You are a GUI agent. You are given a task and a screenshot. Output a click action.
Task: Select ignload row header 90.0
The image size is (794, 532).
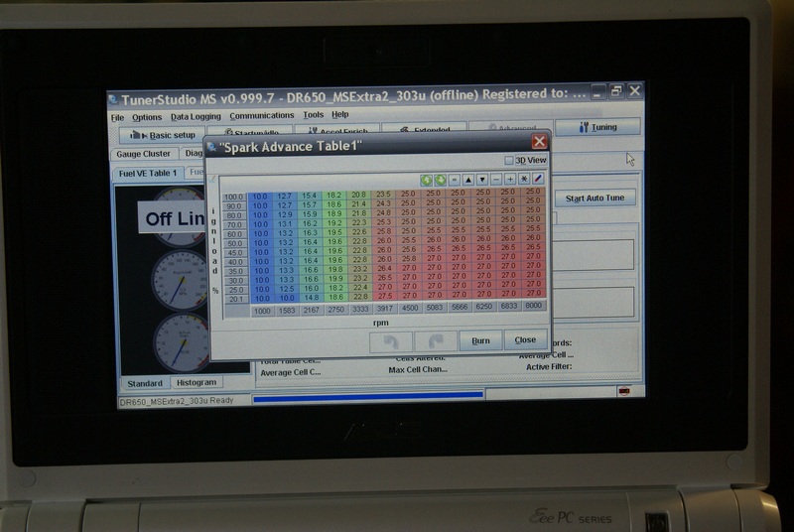pyautogui.click(x=234, y=206)
